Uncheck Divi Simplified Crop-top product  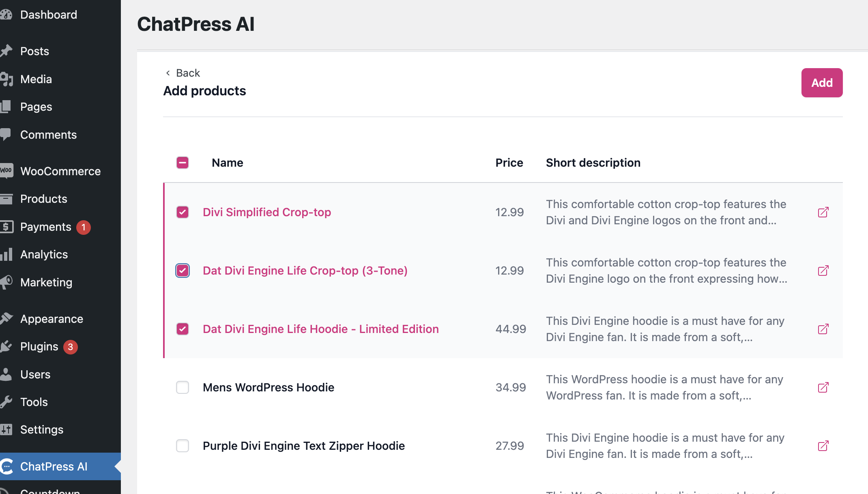[182, 212]
